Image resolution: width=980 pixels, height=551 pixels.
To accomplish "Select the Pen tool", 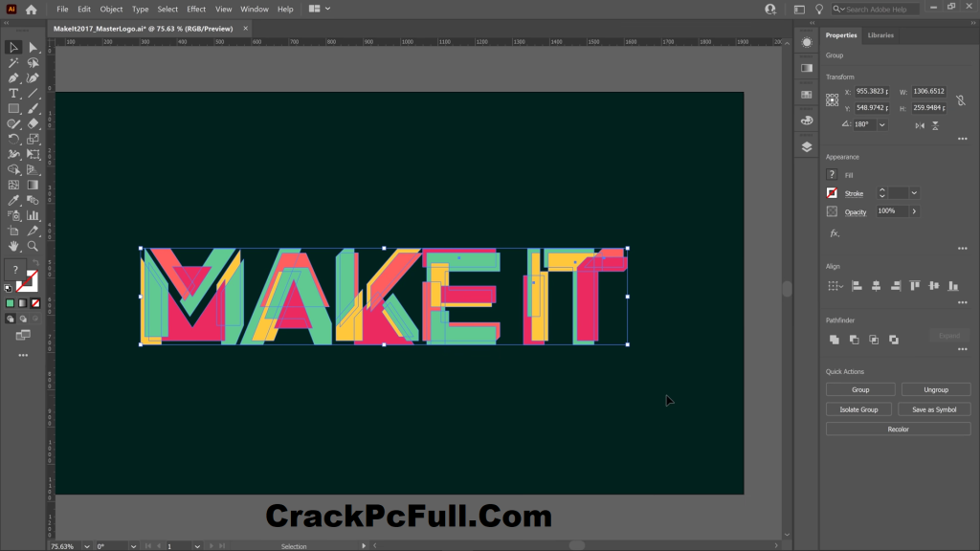I will pyautogui.click(x=13, y=78).
